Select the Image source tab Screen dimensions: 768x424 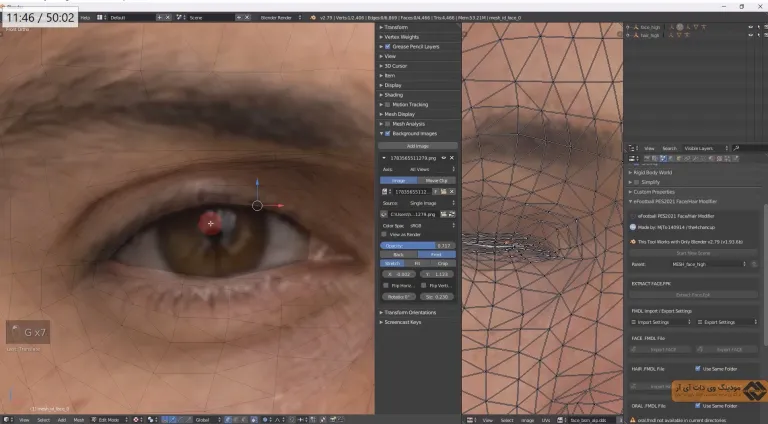pyautogui.click(x=399, y=181)
